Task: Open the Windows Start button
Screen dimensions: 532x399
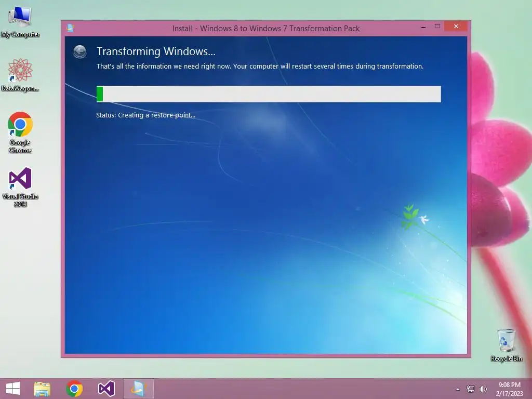Action: pos(13,389)
